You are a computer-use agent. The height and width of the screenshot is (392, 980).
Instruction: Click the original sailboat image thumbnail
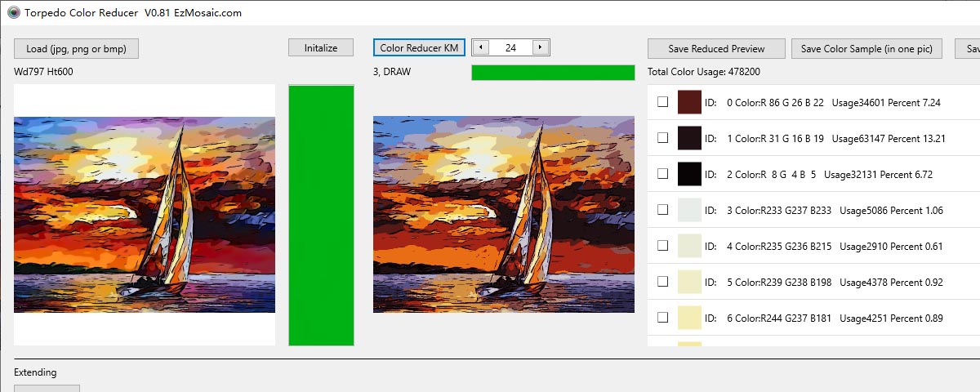pos(145,215)
